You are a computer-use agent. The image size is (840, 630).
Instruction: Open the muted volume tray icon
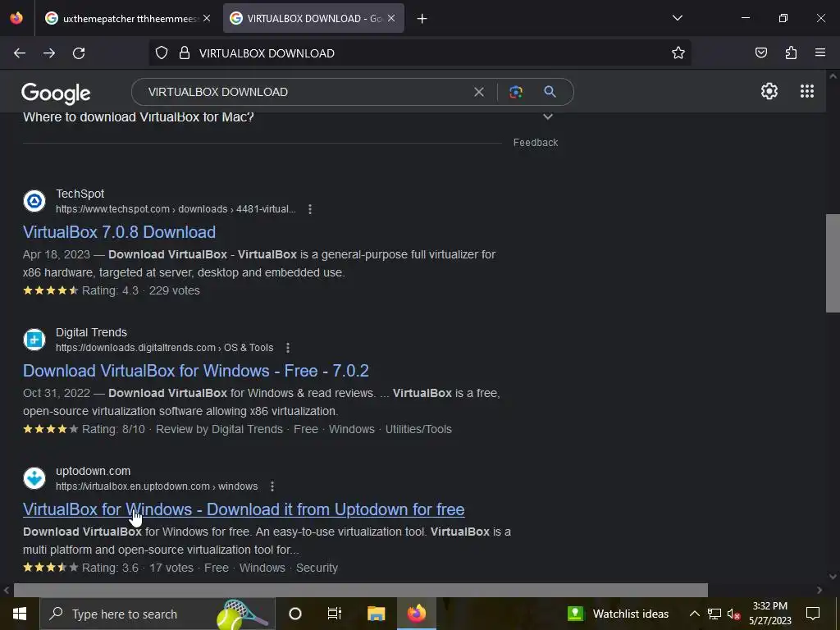click(734, 614)
